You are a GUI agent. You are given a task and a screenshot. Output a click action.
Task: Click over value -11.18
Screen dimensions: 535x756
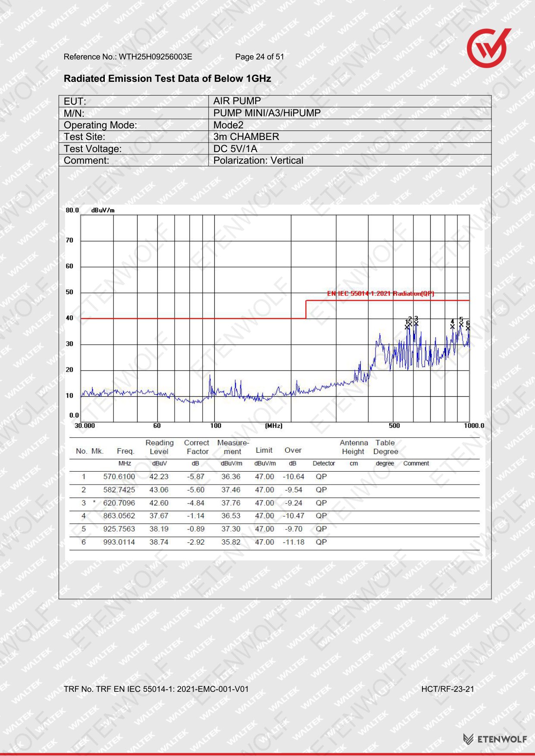[x=294, y=542]
